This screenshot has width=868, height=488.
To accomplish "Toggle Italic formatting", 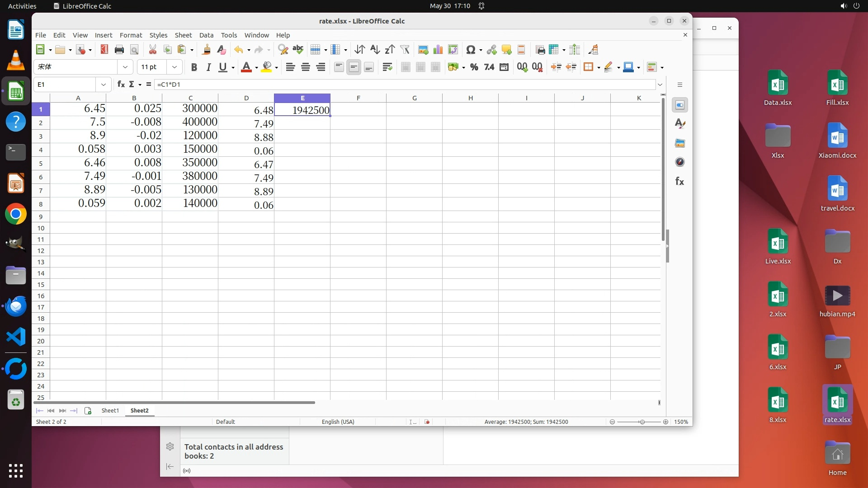I will (x=208, y=67).
